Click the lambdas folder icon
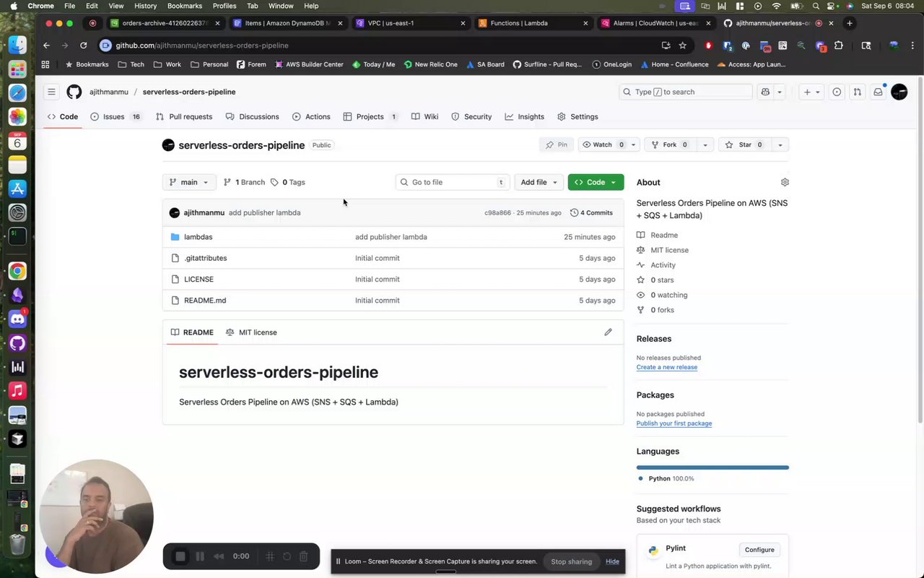Image resolution: width=924 pixels, height=578 pixels. pos(175,237)
